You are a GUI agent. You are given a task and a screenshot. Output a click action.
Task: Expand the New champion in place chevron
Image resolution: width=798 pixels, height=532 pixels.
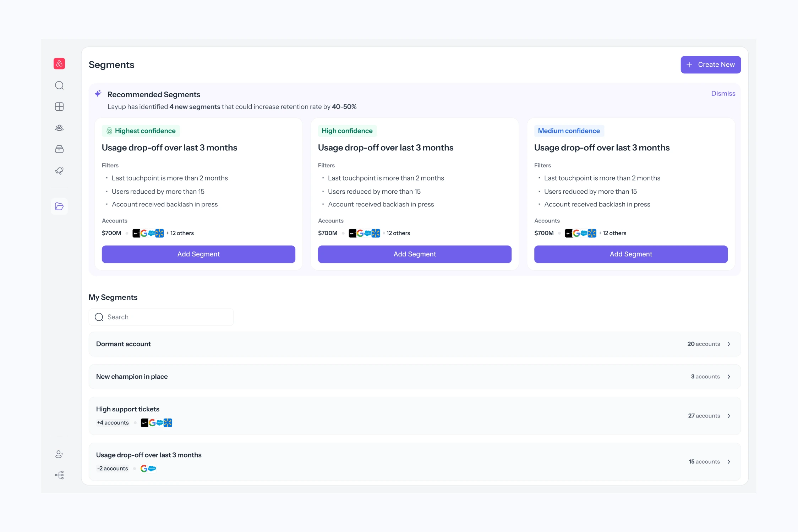pyautogui.click(x=729, y=377)
